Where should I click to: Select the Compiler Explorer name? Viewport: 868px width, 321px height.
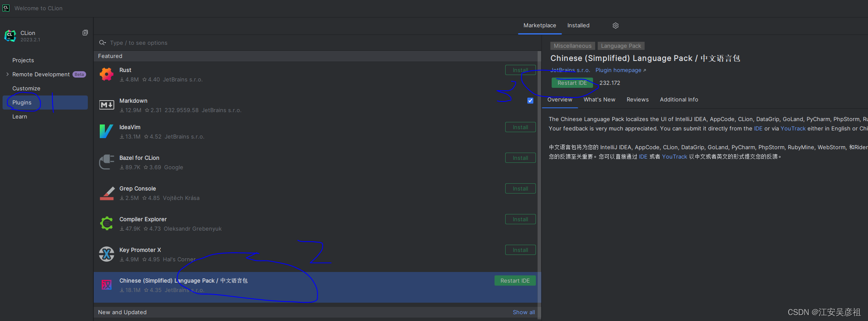143,219
